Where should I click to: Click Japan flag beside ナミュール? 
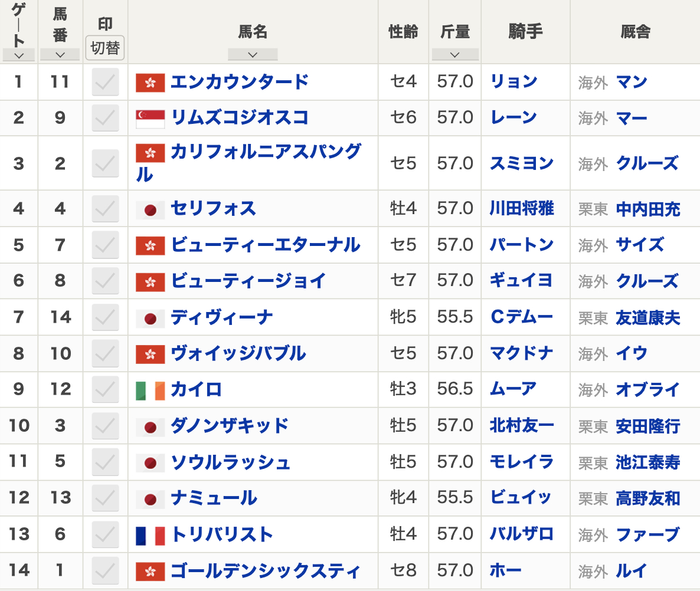click(x=150, y=499)
